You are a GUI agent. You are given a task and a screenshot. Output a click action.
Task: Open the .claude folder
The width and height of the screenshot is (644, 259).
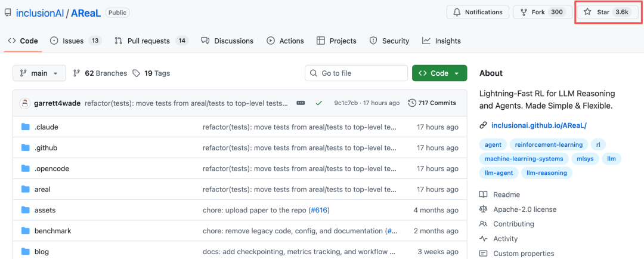tap(46, 127)
